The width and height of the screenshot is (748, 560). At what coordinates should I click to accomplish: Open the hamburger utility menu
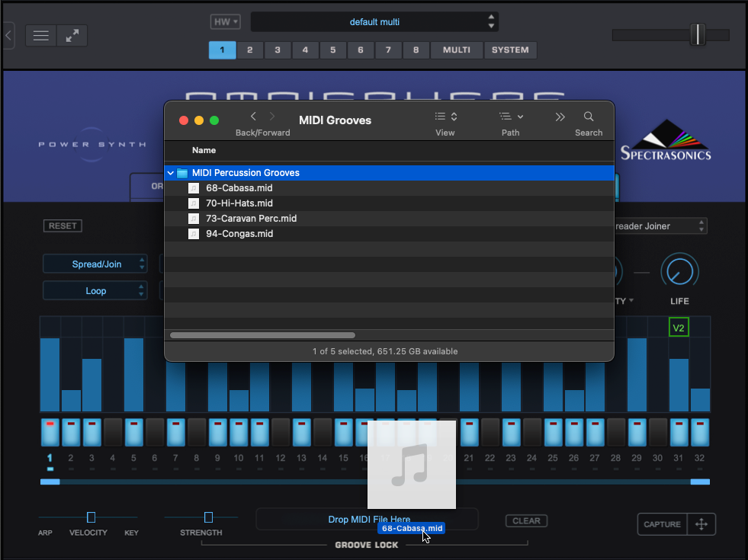(x=40, y=36)
